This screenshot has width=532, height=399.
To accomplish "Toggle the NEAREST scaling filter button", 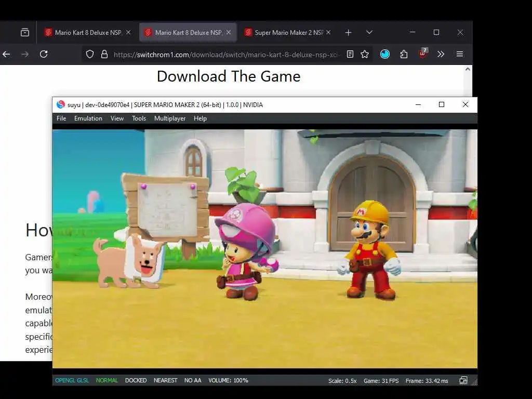I will pos(166,380).
